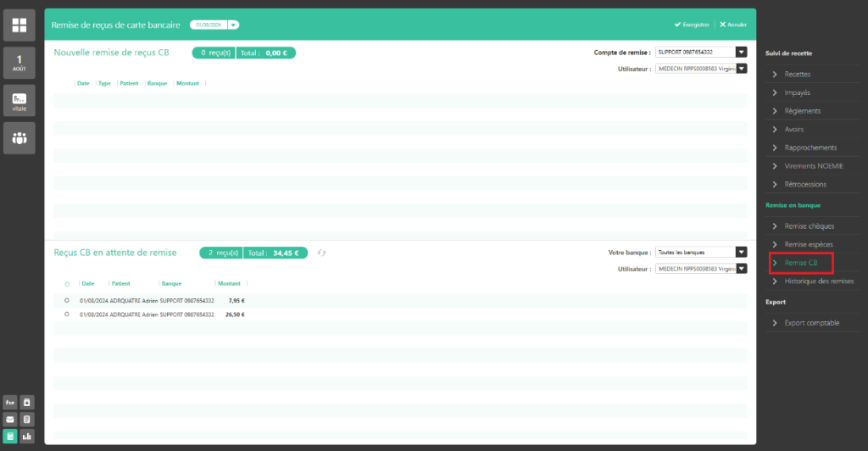Click the 1 Août calendar tile
This screenshot has height=451, width=868.
[19, 63]
